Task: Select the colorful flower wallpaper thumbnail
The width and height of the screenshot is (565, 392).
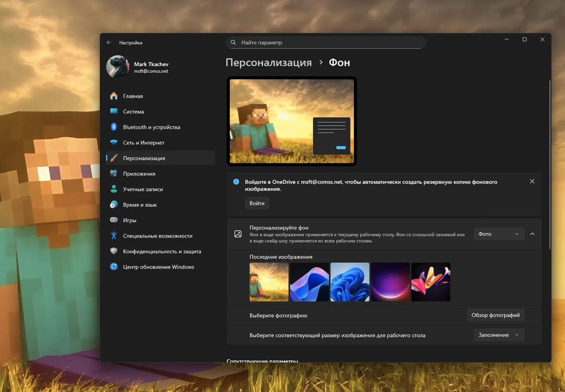Action: point(431,282)
